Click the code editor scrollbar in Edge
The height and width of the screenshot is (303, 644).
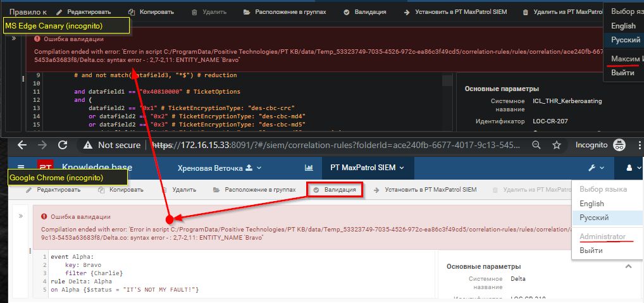(447, 80)
